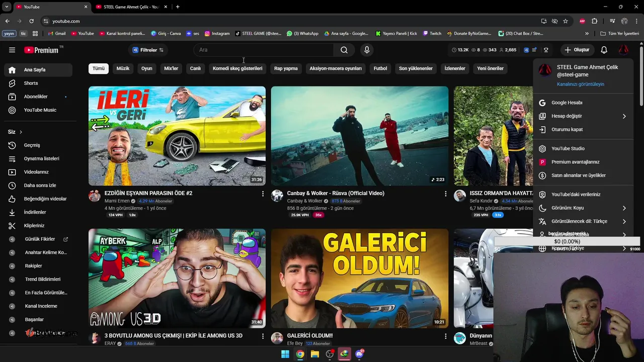Click the magnifier search button

point(344,50)
